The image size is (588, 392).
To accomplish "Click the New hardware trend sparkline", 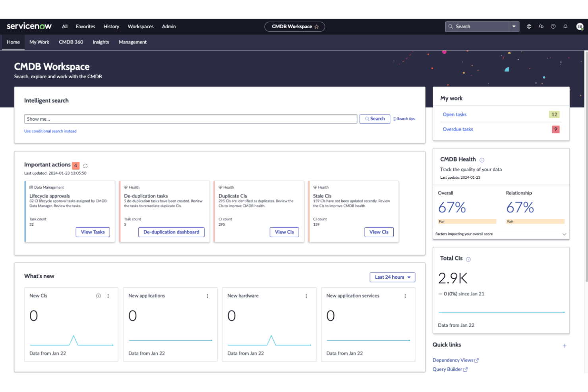I will (x=269, y=341).
